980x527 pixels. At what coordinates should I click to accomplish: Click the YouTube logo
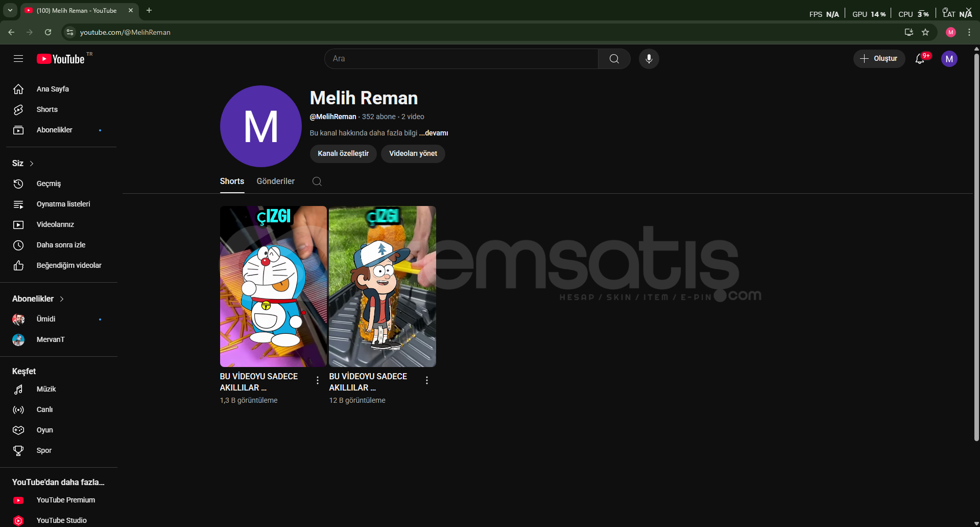pyautogui.click(x=61, y=59)
